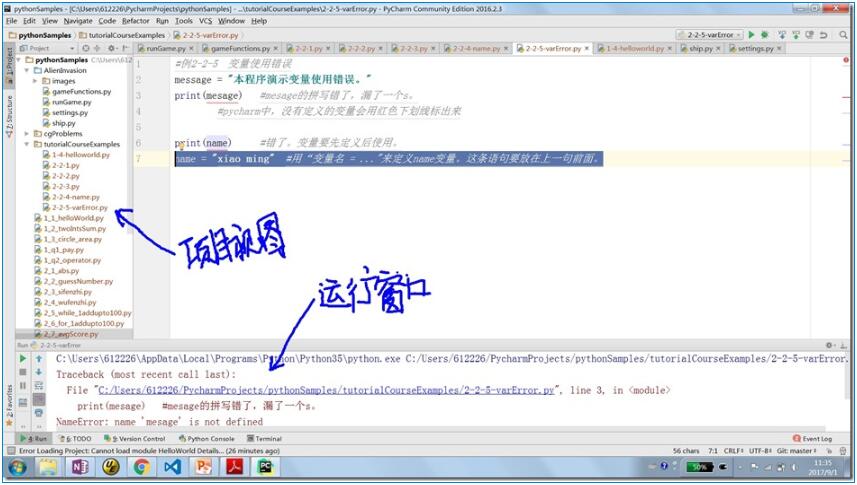The width and height of the screenshot is (857, 485).
Task: Open the VCS show history icon
Action: click(809, 34)
